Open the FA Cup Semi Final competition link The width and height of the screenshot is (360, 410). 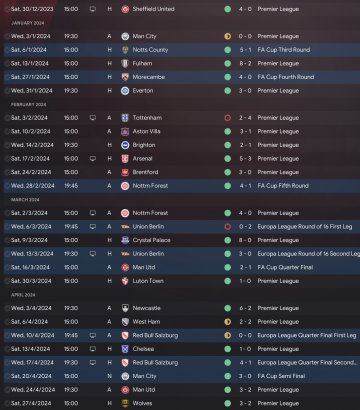281,376
